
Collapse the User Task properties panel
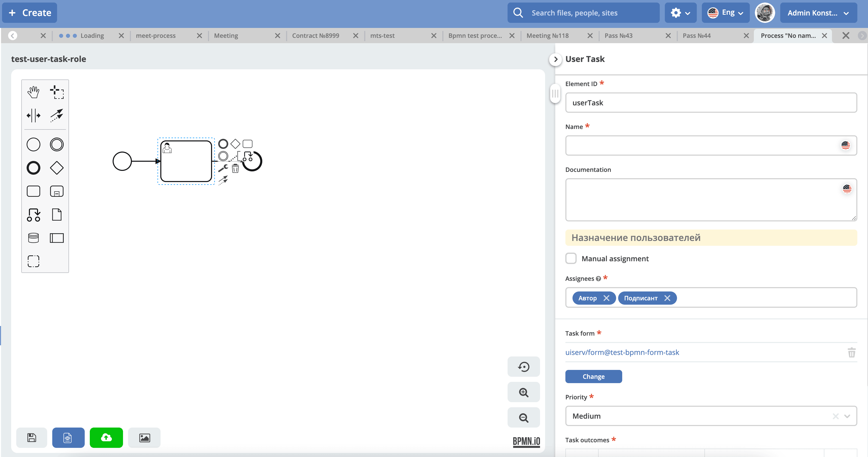point(556,59)
